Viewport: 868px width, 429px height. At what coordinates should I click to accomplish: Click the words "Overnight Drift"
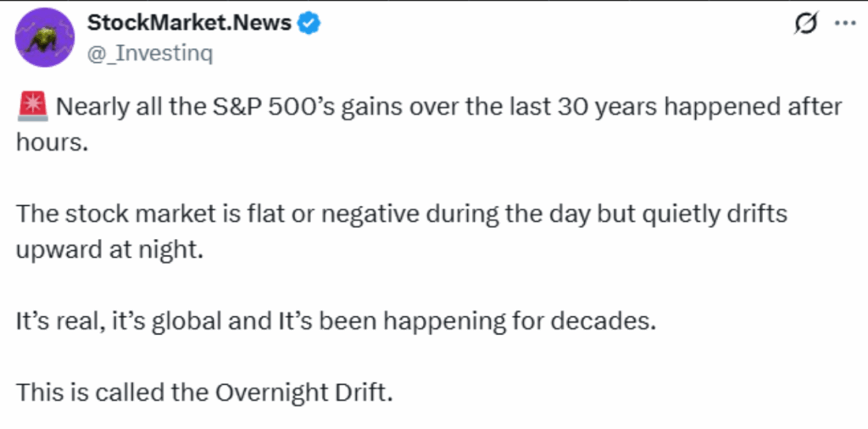tap(300, 392)
